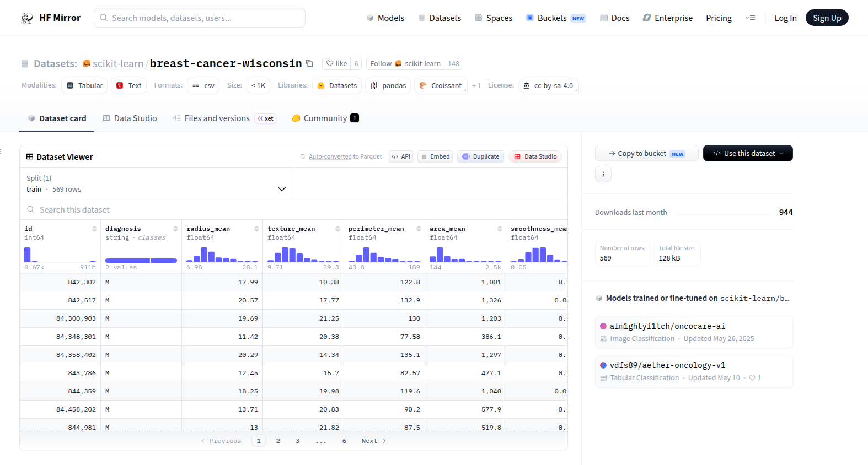Click Copy to bucket button
Viewport: 868px width, 465px height.
(x=647, y=153)
